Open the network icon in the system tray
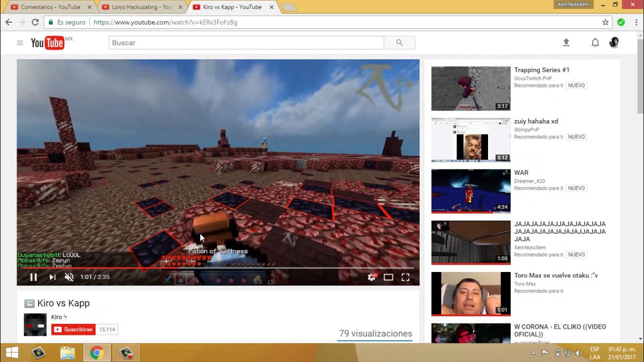 pyautogui.click(x=568, y=353)
